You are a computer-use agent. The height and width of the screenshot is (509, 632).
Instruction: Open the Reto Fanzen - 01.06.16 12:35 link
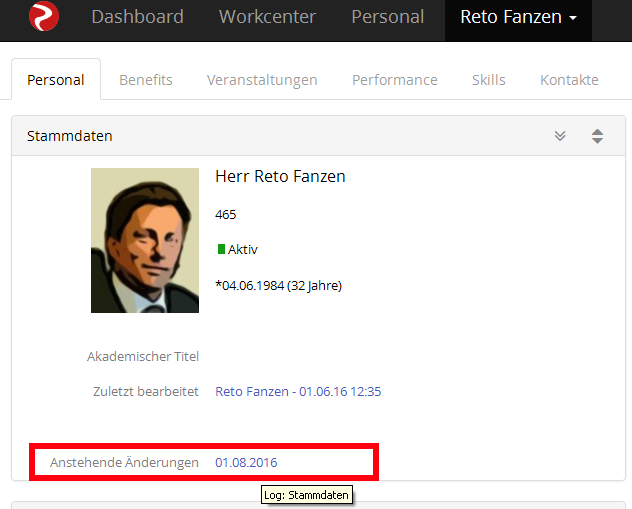[x=298, y=391]
